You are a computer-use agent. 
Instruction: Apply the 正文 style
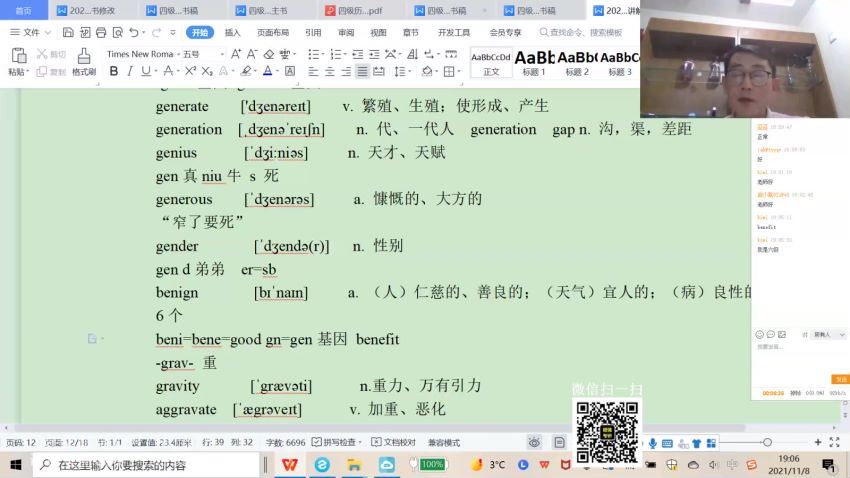[x=491, y=63]
